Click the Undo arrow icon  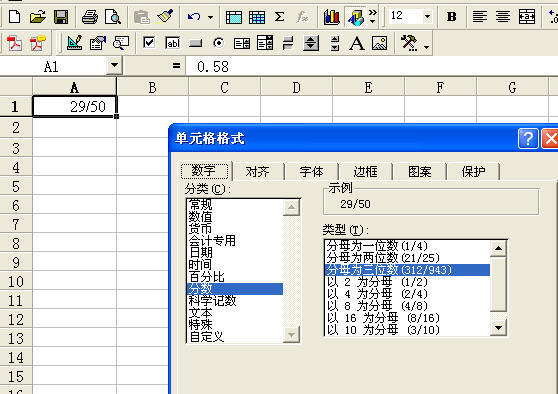click(194, 17)
